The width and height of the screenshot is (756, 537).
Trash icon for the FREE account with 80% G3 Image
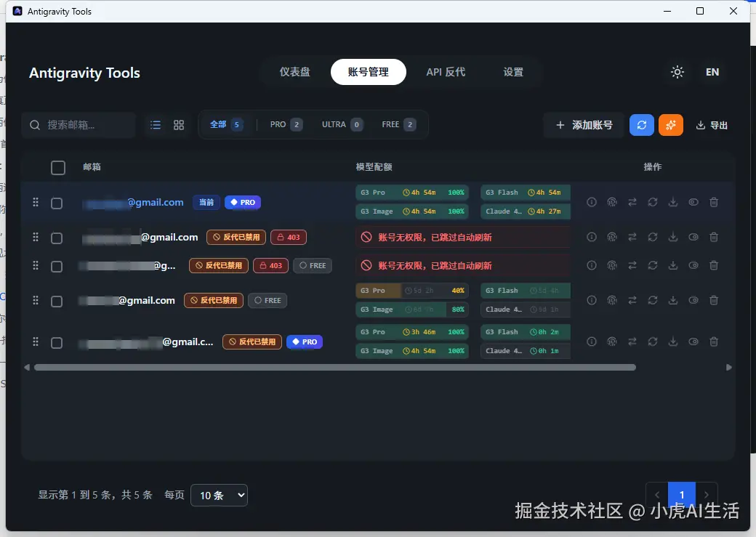pyautogui.click(x=714, y=300)
